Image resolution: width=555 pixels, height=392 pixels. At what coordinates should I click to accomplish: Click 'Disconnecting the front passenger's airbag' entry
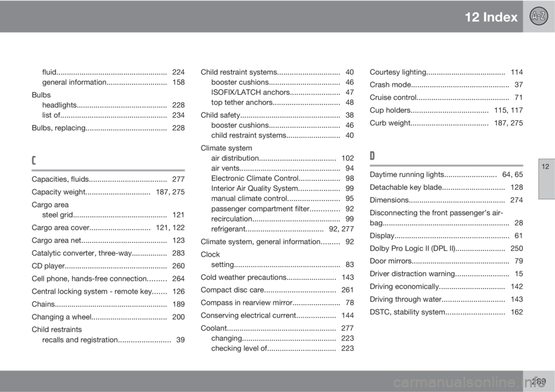coord(446,218)
